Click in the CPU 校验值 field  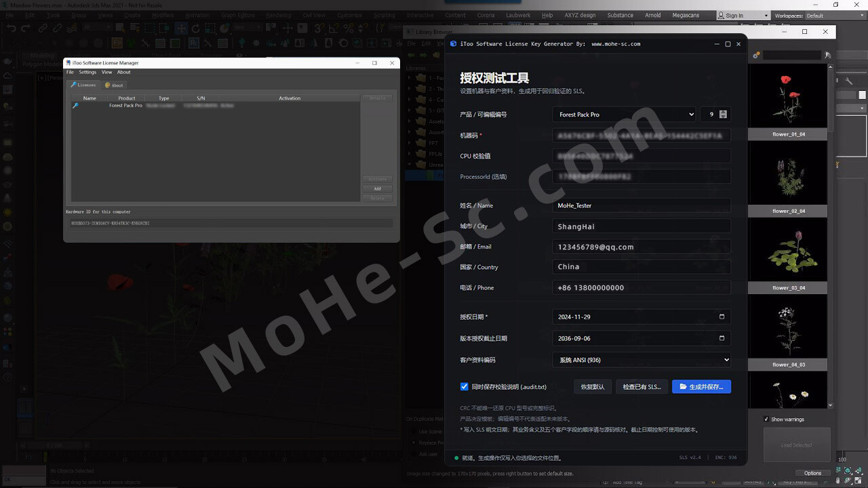click(x=642, y=156)
